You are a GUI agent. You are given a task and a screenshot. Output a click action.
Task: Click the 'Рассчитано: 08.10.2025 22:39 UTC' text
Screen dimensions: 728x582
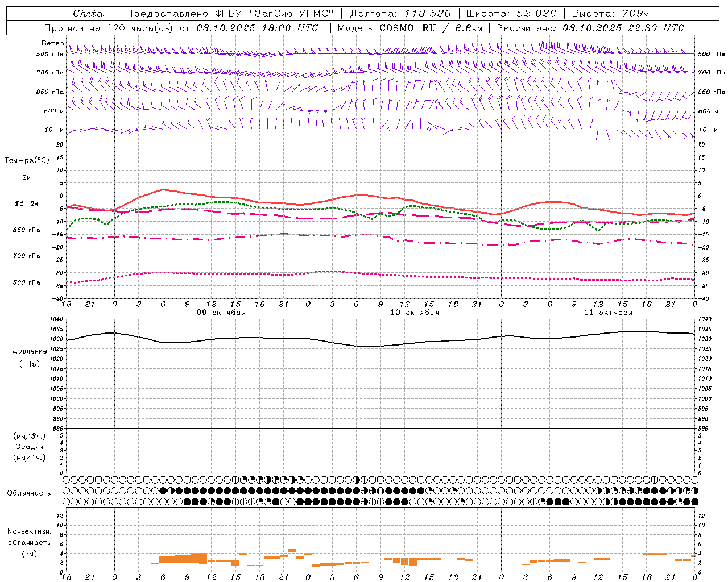click(590, 28)
